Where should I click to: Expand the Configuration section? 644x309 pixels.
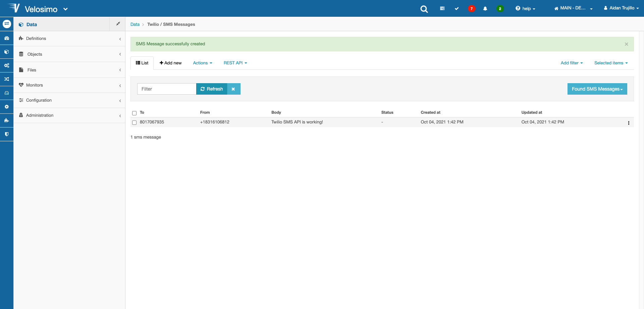tap(69, 100)
